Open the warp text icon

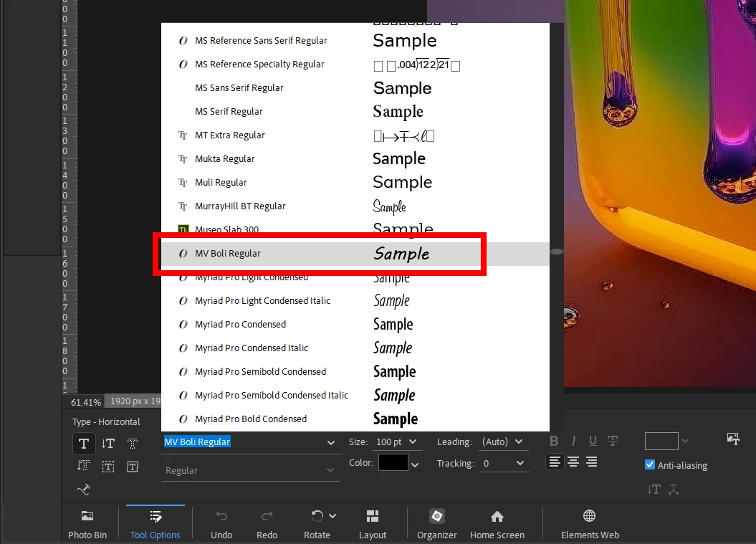click(674, 490)
